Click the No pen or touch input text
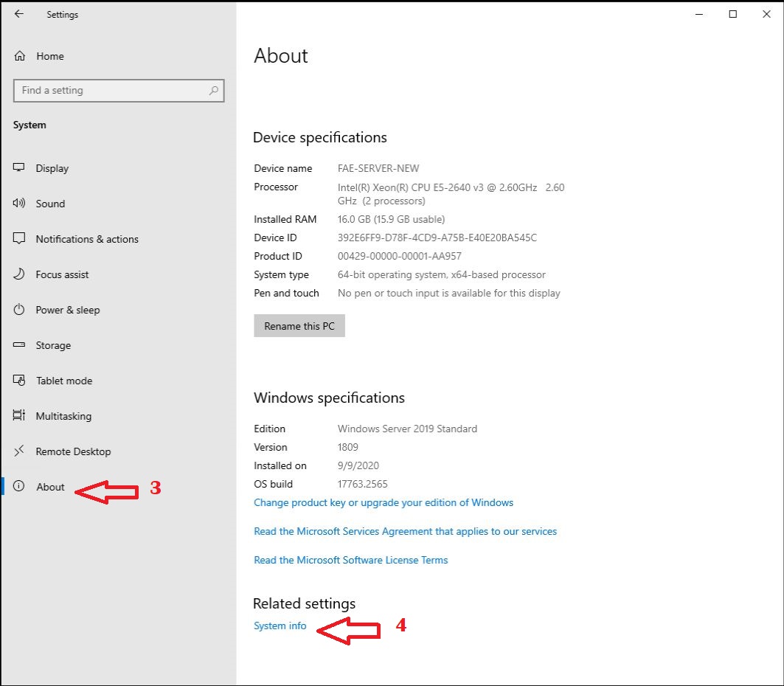This screenshot has width=784, height=686. [x=449, y=294]
